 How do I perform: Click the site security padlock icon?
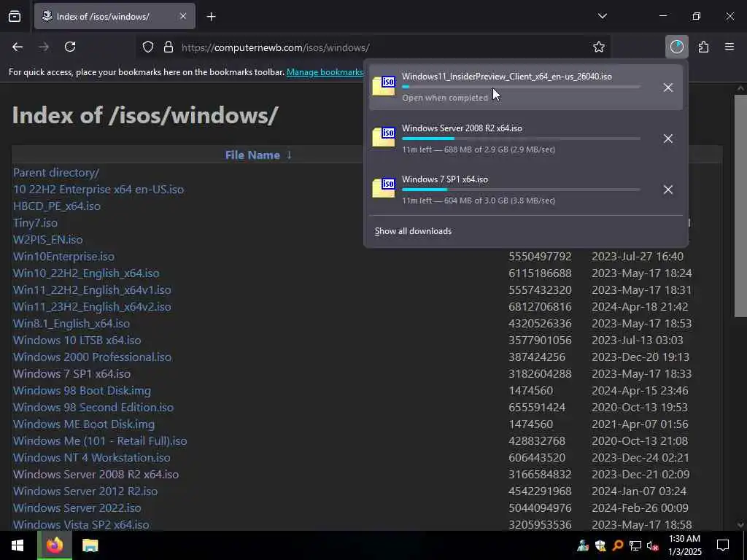(x=169, y=47)
